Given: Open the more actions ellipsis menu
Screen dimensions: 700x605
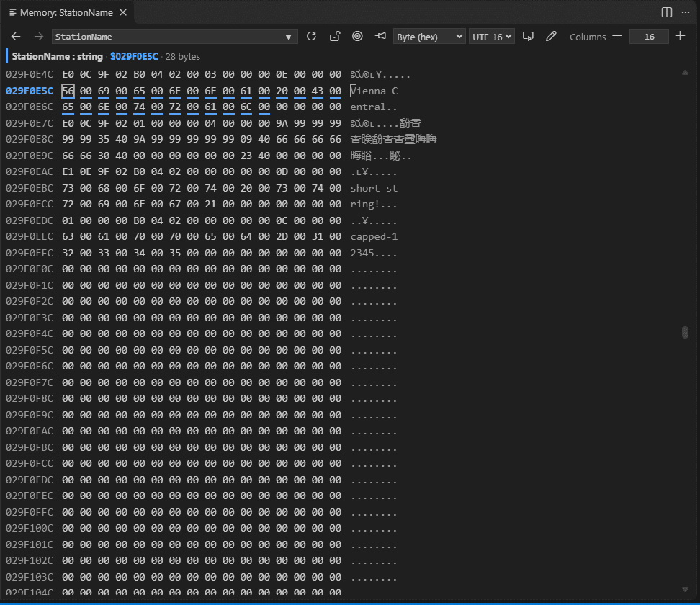Looking at the screenshot, I should (686, 12).
